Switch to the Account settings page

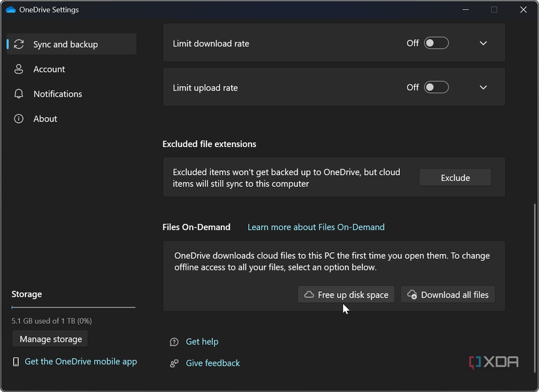(49, 69)
